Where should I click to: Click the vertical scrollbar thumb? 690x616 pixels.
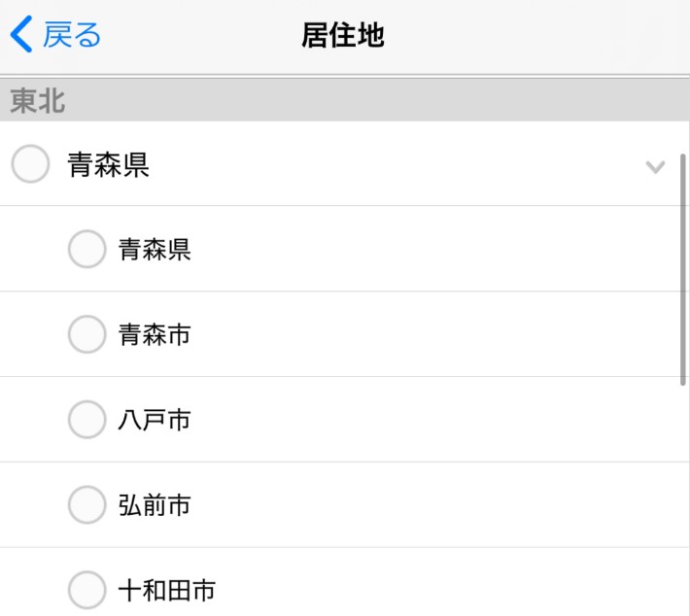pos(683,267)
